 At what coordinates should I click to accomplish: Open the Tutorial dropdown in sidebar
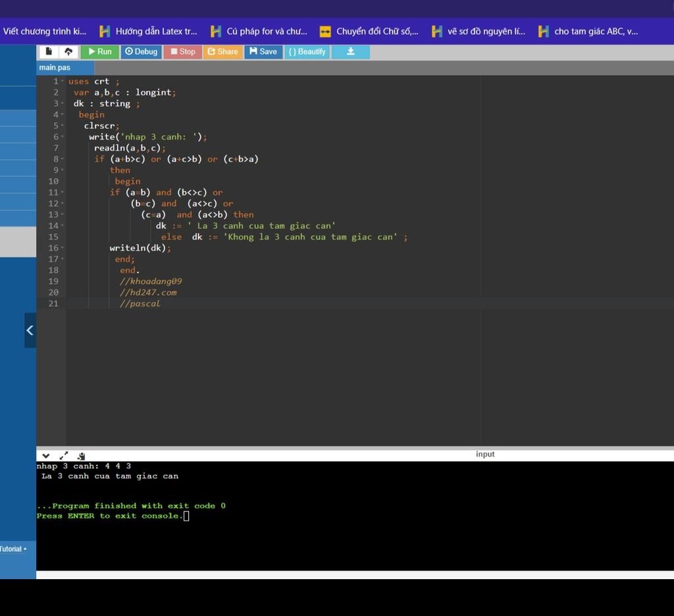[13, 549]
